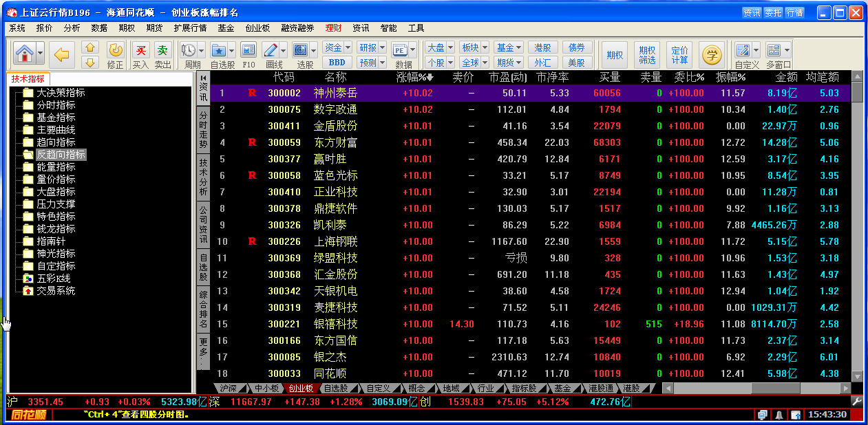This screenshot has width=868, height=425.
Task: Open the 买入 buy icon
Action: coord(140,50)
